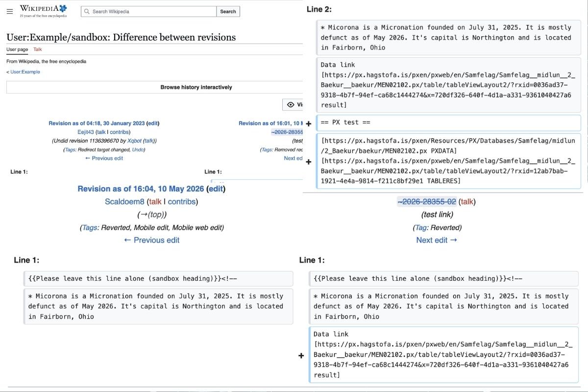Select the "== PX test ==" added line

pos(449,122)
